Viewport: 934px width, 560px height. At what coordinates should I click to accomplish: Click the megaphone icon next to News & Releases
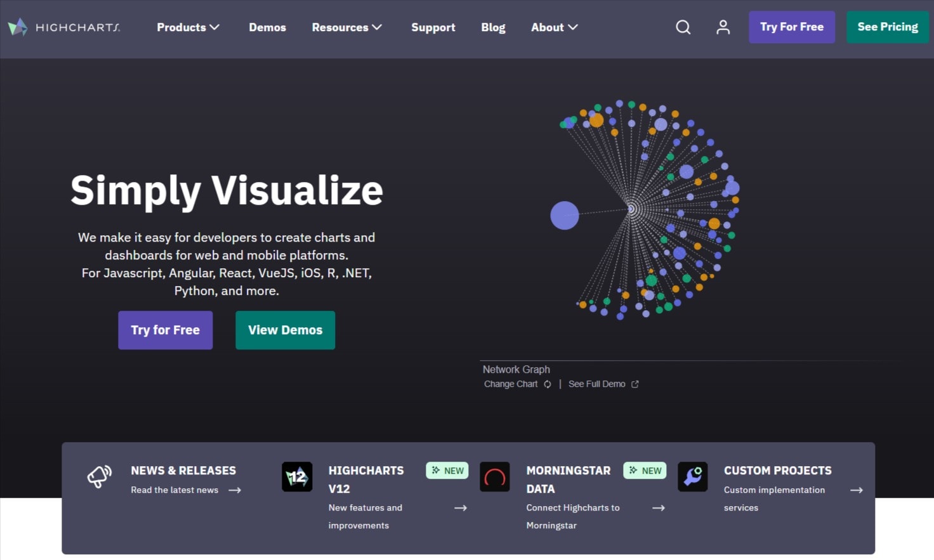click(99, 477)
